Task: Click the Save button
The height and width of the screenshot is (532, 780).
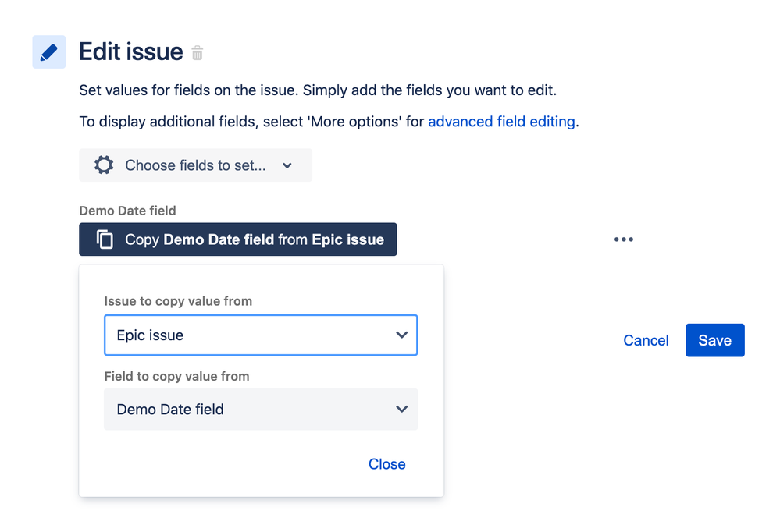Action: tap(714, 340)
